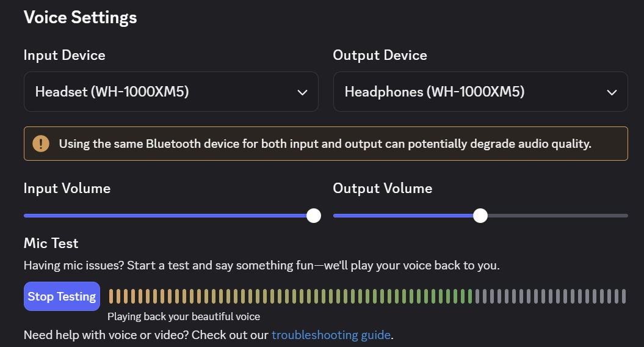Click the filled blue Output Volume track
The image size is (644, 347).
point(403,216)
